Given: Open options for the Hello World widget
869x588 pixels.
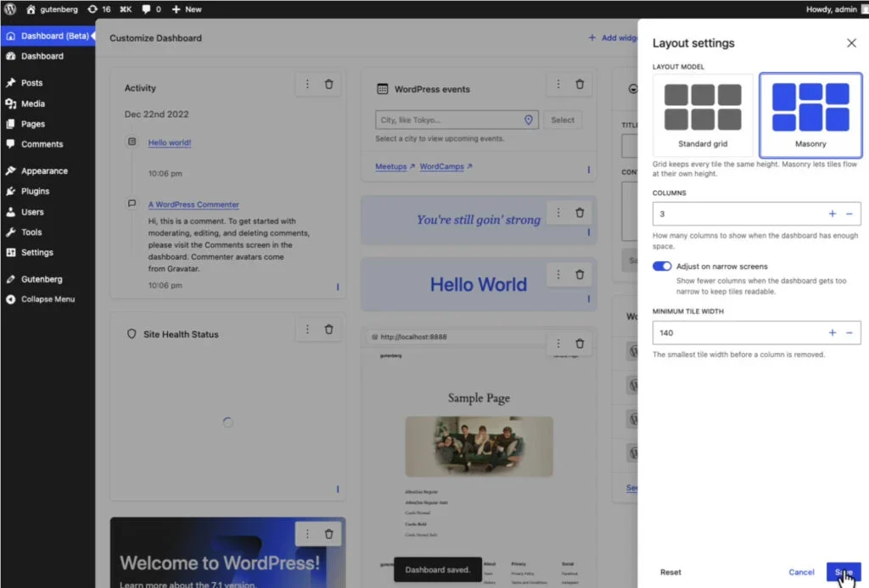Looking at the screenshot, I should pyautogui.click(x=558, y=275).
